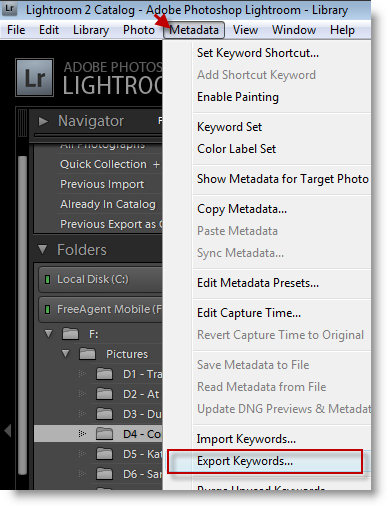Select the Pictures folder label
Image resolution: width=387 pixels, height=506 pixels.
(x=127, y=354)
